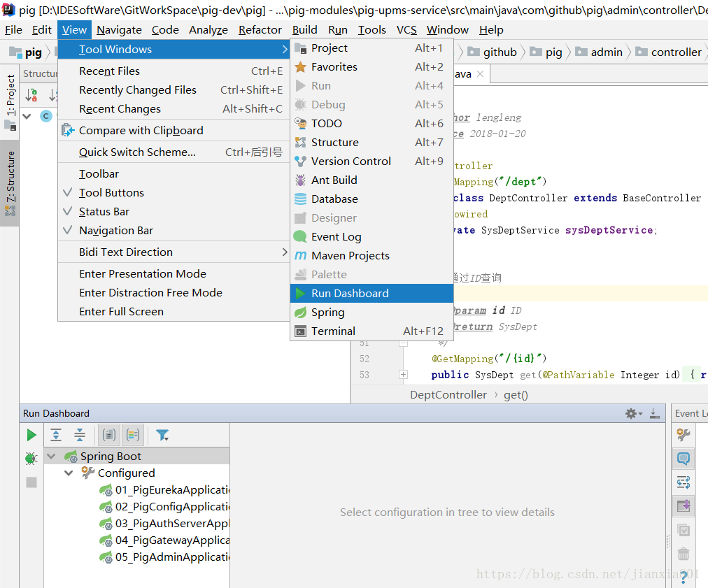Image resolution: width=708 pixels, height=588 pixels.
Task: Click the Event Log wrench settings icon
Action: 684,435
